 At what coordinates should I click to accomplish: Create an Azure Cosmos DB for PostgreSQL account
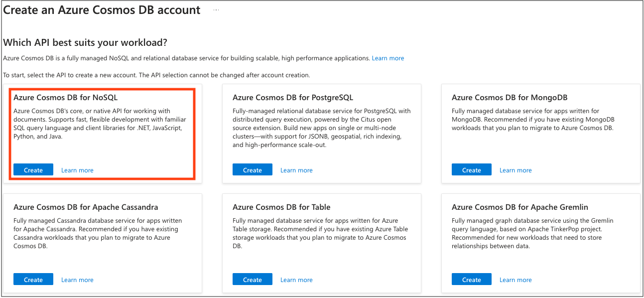coord(253,170)
